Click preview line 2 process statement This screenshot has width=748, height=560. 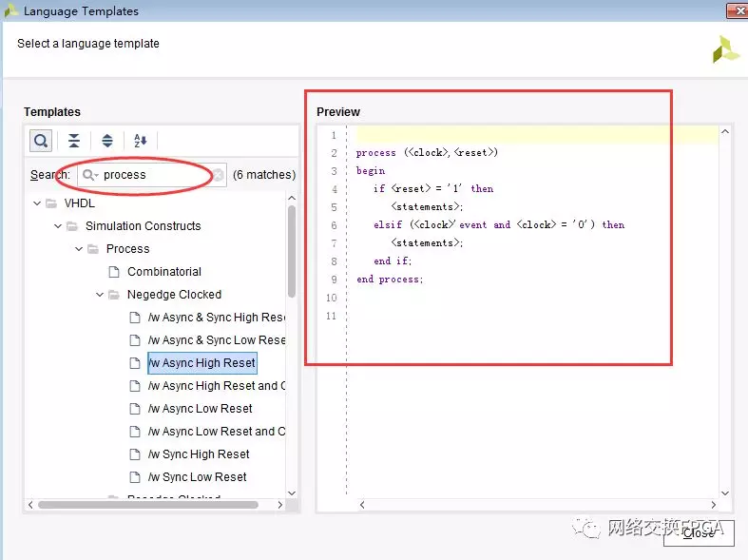point(427,153)
